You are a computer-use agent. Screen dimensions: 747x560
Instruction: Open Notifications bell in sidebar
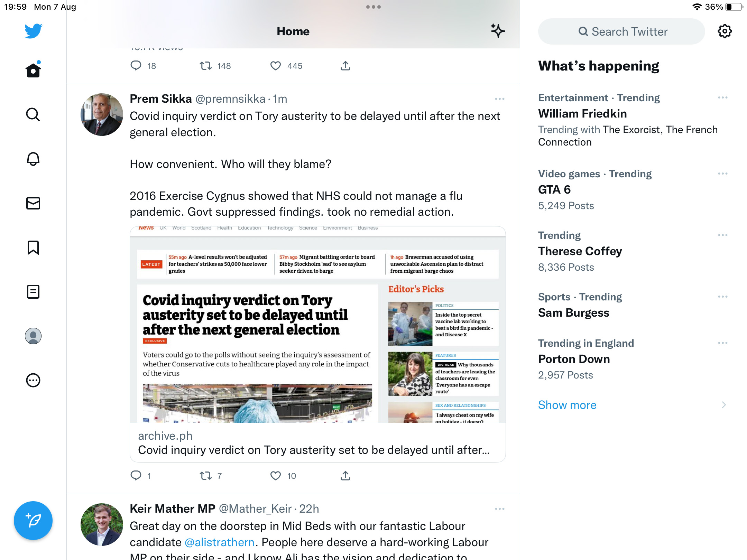[33, 159]
